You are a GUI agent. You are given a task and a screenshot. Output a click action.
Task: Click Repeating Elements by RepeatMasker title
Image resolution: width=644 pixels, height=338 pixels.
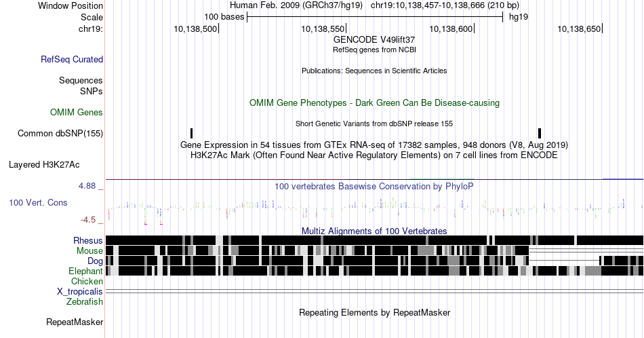[x=374, y=312]
